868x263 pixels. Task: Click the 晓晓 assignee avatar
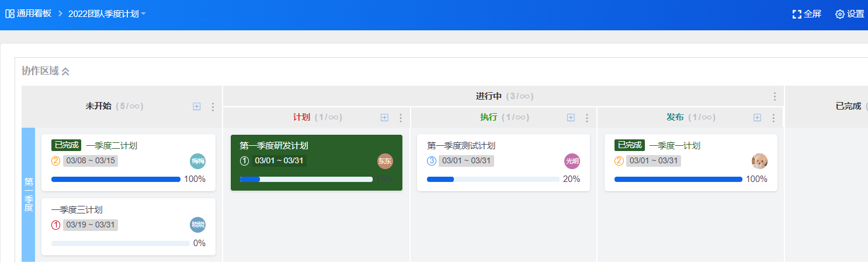[197, 225]
